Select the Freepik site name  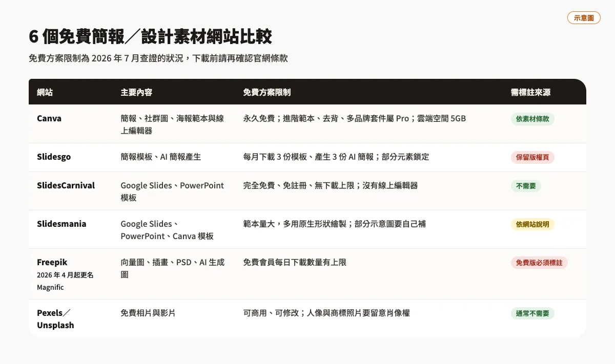[52, 262]
